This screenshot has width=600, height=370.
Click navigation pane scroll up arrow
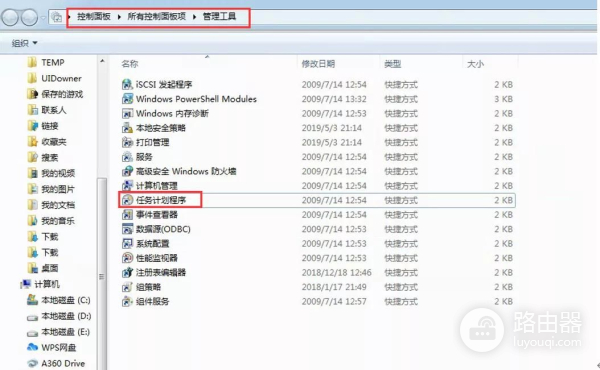pyautogui.click(x=102, y=61)
